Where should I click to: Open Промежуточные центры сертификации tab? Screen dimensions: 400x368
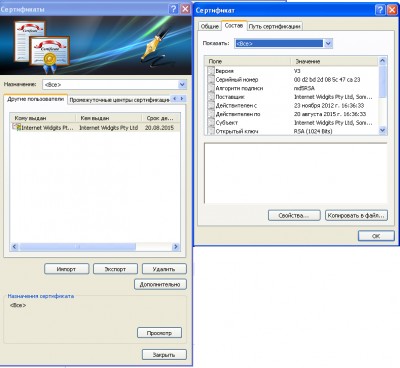point(119,100)
